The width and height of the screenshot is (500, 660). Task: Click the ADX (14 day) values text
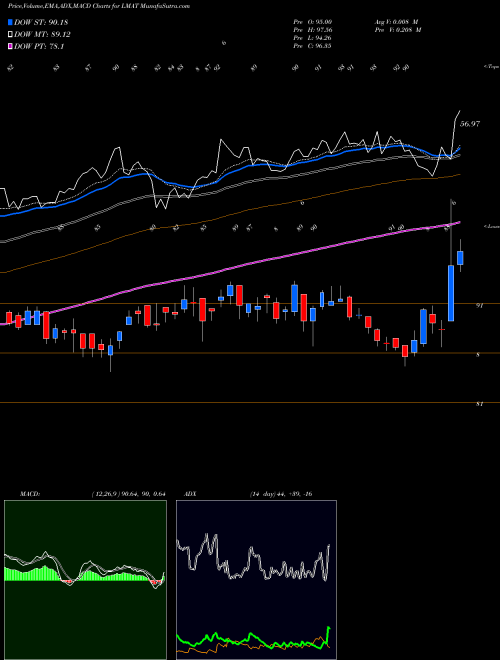281,494
